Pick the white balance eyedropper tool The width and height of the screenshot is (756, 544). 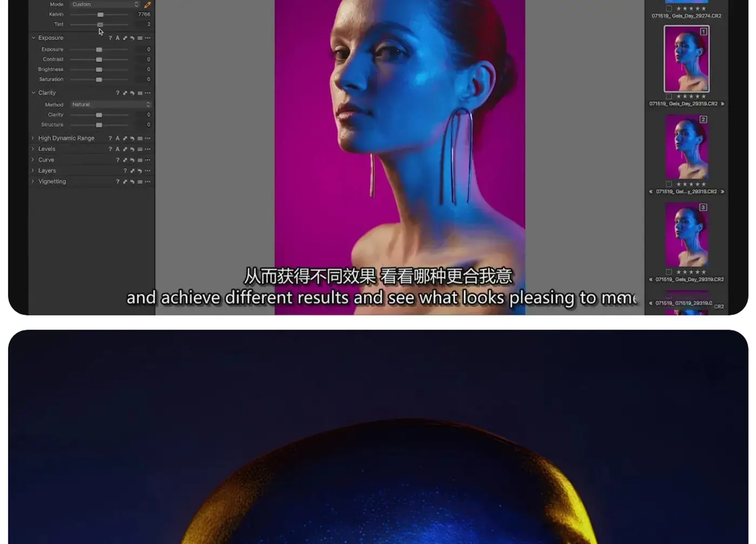point(147,4)
